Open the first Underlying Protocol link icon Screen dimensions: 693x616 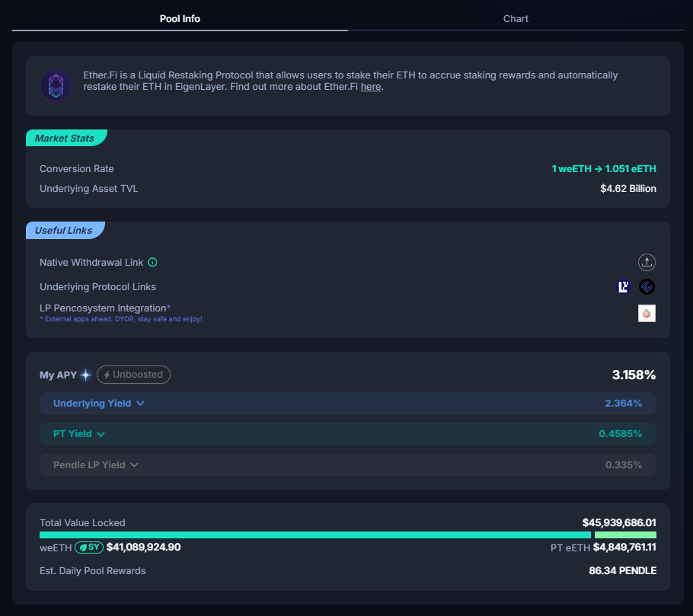click(623, 287)
